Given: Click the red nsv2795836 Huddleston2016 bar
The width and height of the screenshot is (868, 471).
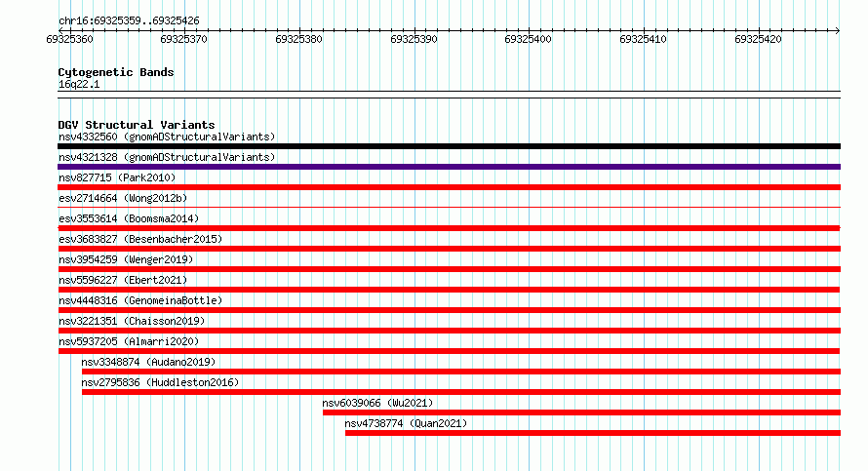Looking at the screenshot, I should [461, 392].
